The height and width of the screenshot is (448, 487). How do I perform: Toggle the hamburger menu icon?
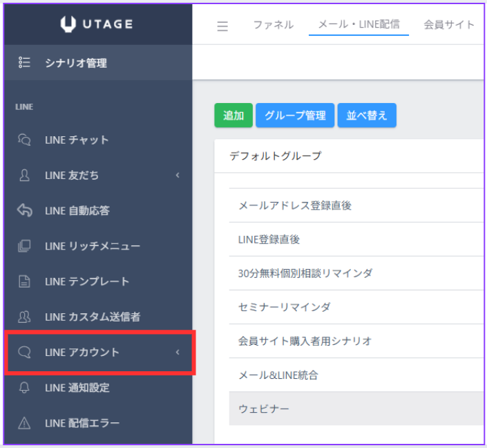click(222, 26)
